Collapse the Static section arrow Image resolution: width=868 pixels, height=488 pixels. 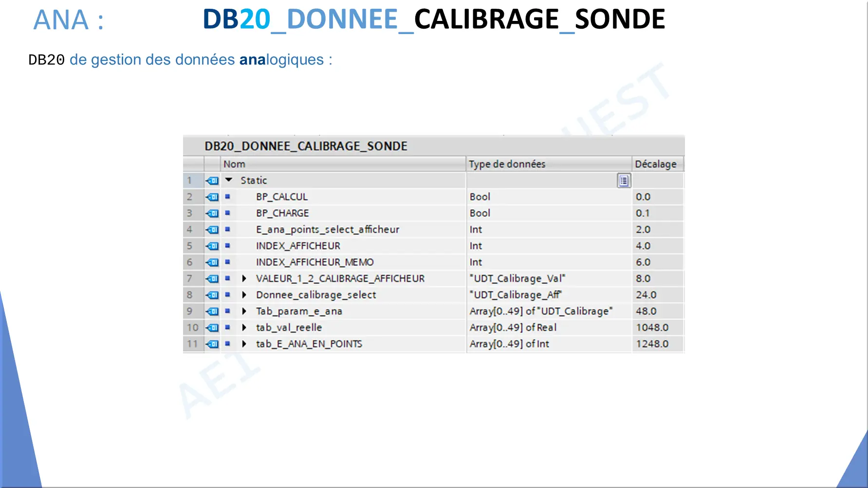click(229, 180)
